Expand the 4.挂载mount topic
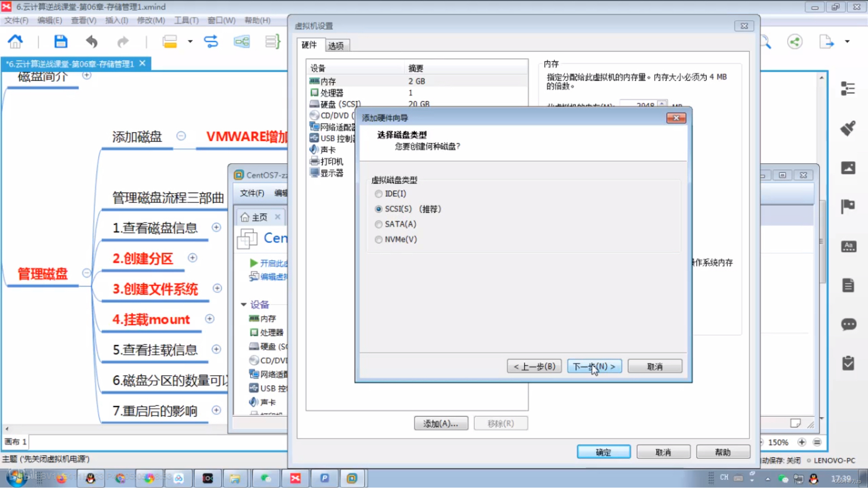The height and width of the screenshot is (488, 868). pyautogui.click(x=210, y=319)
